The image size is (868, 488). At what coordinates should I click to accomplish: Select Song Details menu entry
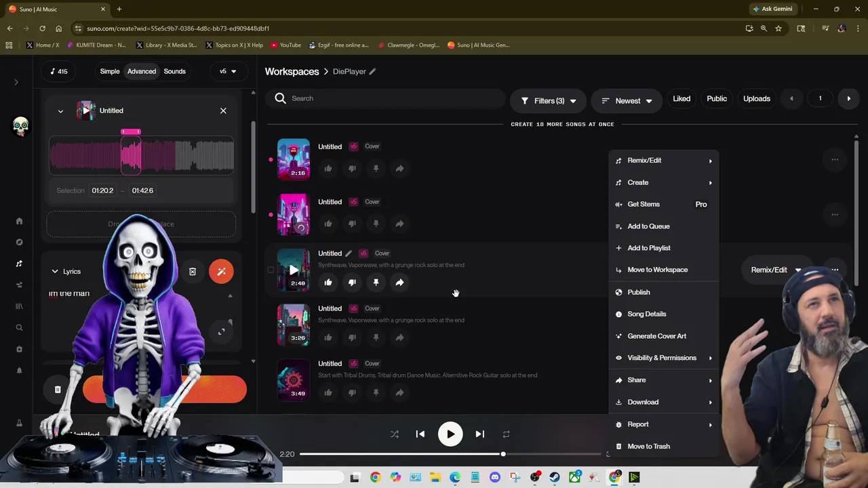[x=664, y=314]
